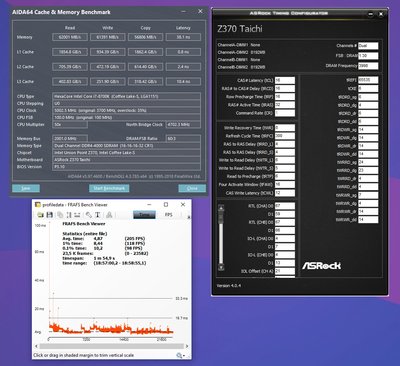Click the Save button in AIDA64
This screenshot has height=366, width=400.
[x=26, y=188]
